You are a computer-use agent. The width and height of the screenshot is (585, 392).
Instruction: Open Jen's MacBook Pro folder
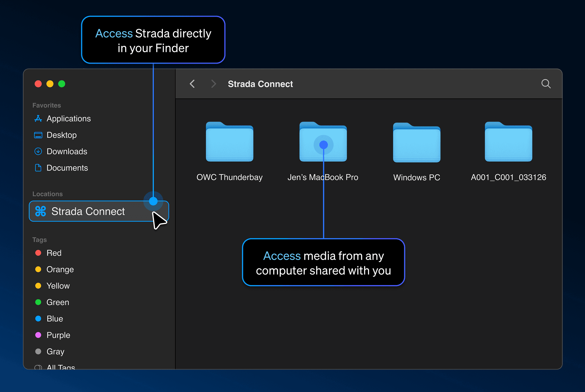tap(323, 142)
